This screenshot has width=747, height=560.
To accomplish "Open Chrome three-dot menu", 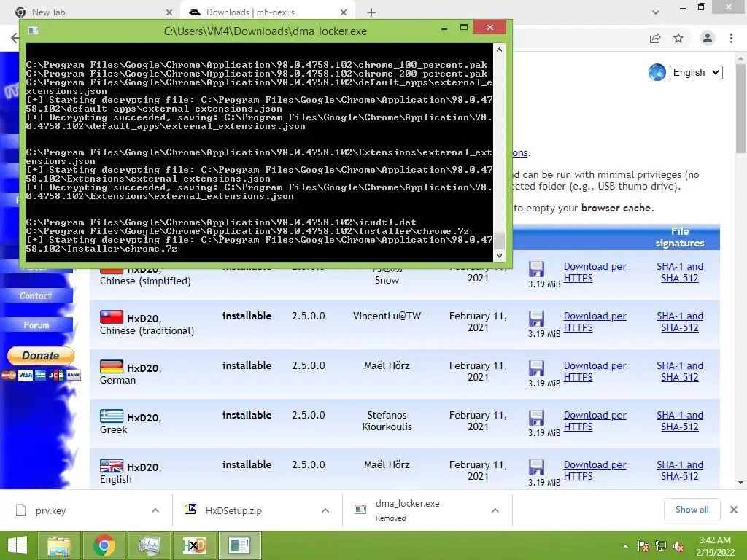I will pos(731,38).
